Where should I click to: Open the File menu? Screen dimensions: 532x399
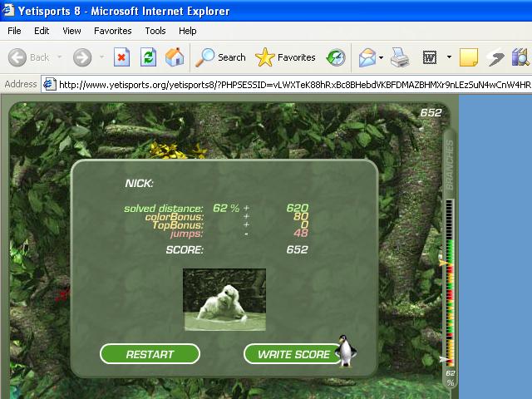(x=14, y=31)
